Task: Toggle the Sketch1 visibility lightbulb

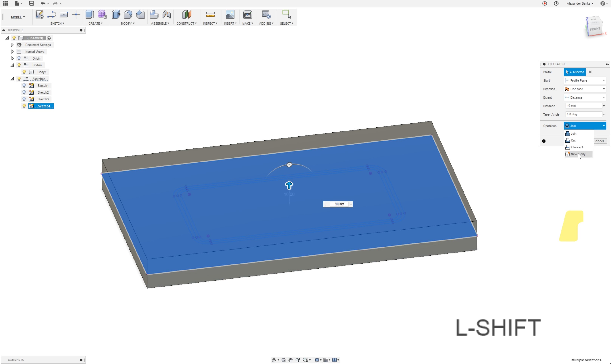Action: (24, 86)
